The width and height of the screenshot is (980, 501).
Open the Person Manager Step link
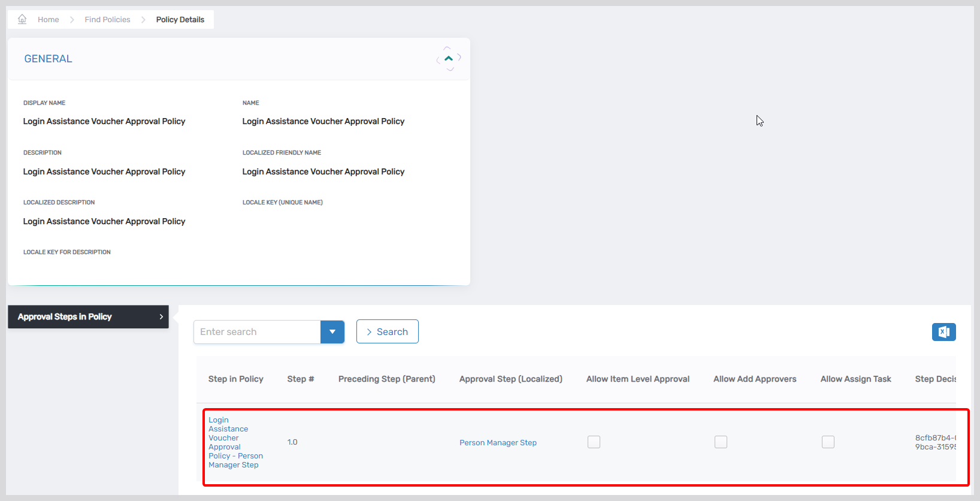coord(498,443)
